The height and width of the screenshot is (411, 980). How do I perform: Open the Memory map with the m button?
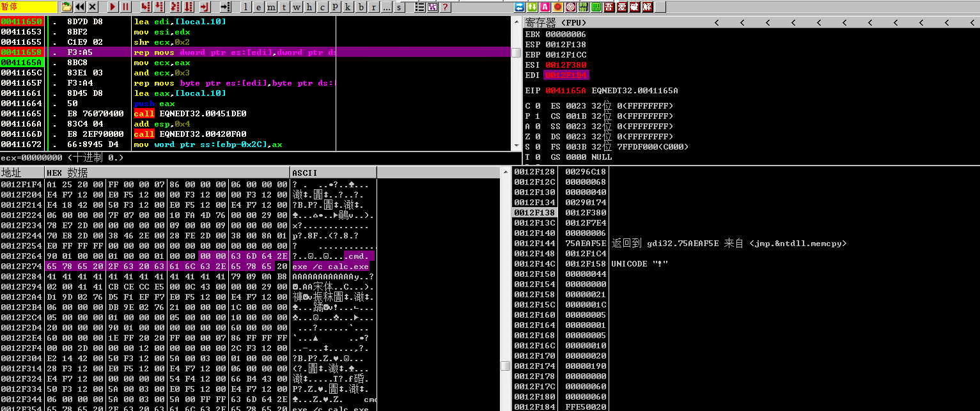(x=271, y=7)
